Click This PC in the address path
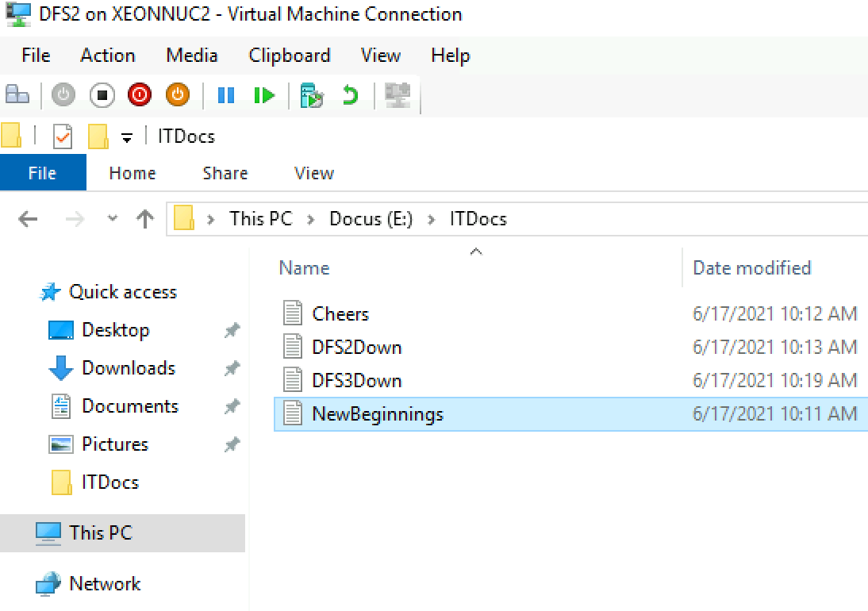 point(261,219)
